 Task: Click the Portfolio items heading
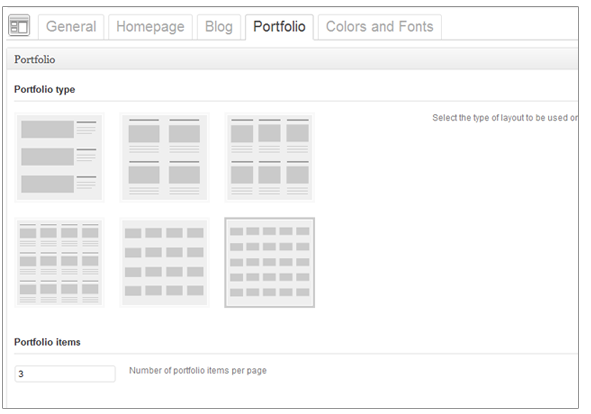47,342
